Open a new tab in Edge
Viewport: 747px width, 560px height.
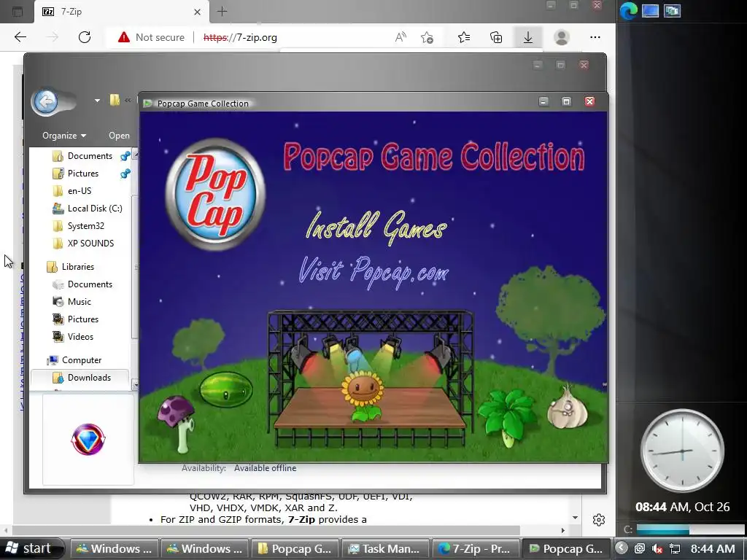(222, 12)
